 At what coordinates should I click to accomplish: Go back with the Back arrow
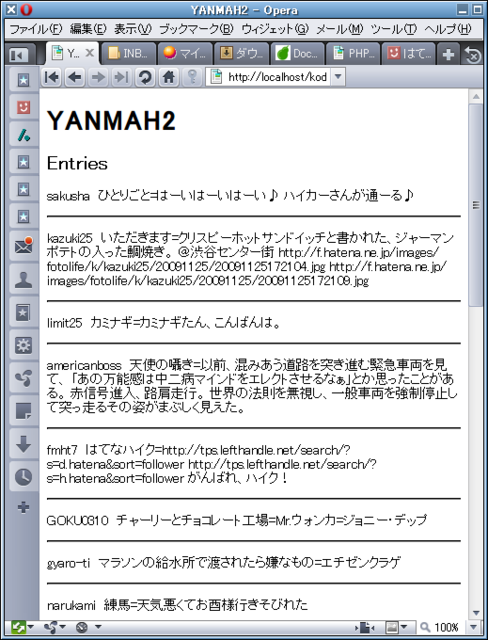coord(74,77)
